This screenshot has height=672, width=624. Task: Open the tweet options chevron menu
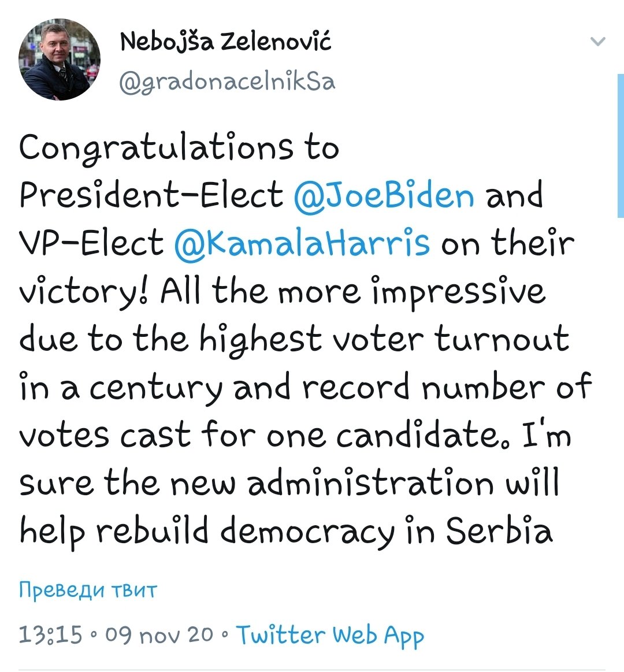pyautogui.click(x=597, y=42)
